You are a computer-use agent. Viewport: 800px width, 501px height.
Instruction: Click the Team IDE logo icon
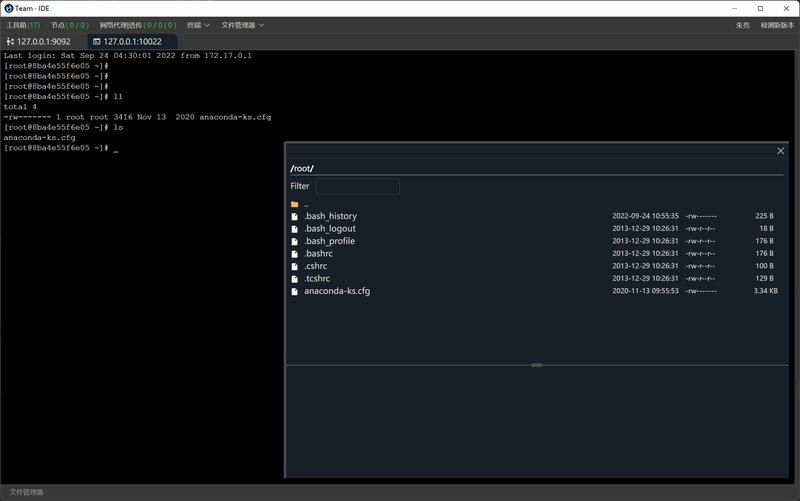pos(9,8)
